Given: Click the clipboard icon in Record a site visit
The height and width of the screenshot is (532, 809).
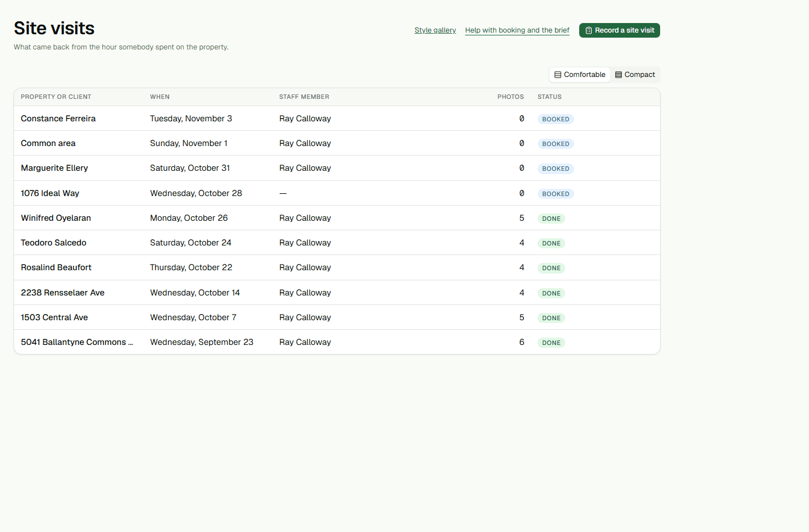Looking at the screenshot, I should point(589,30).
